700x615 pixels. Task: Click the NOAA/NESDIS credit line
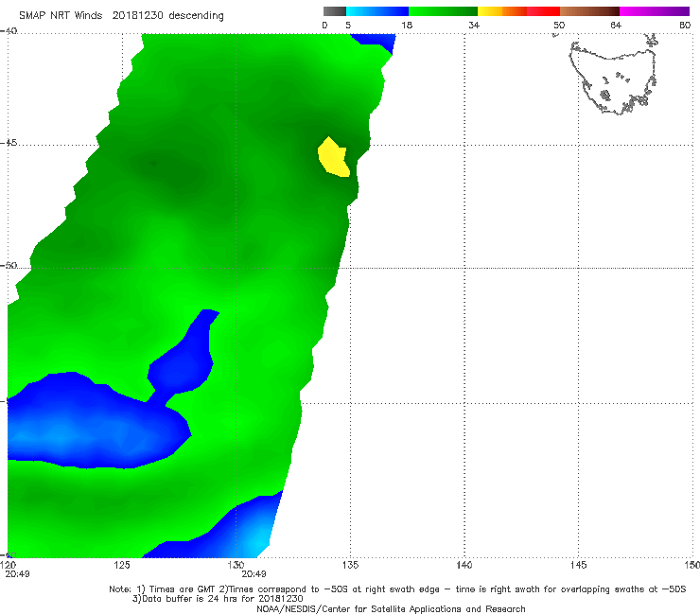click(x=391, y=609)
